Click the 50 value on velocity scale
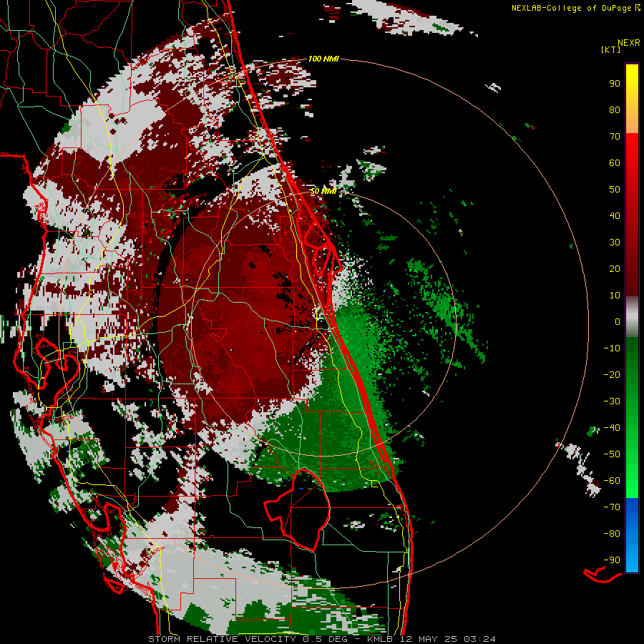This screenshot has width=644, height=644. [x=615, y=190]
